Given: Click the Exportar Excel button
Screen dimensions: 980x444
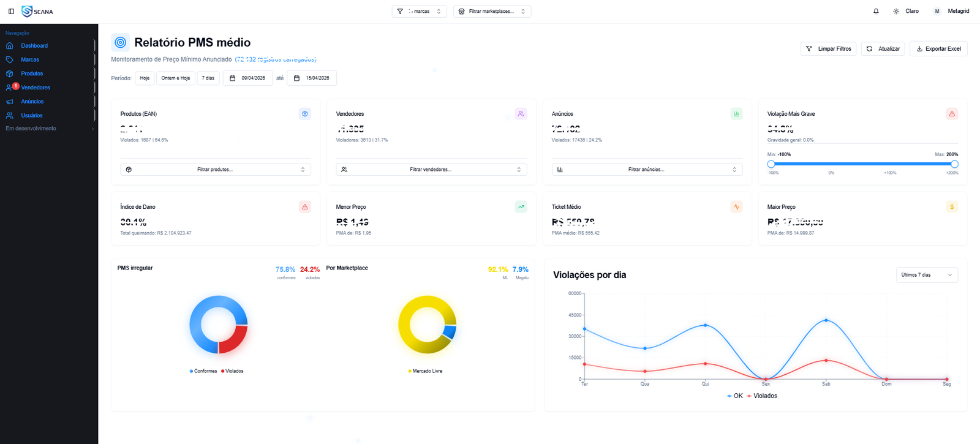Looking at the screenshot, I should coord(938,49).
